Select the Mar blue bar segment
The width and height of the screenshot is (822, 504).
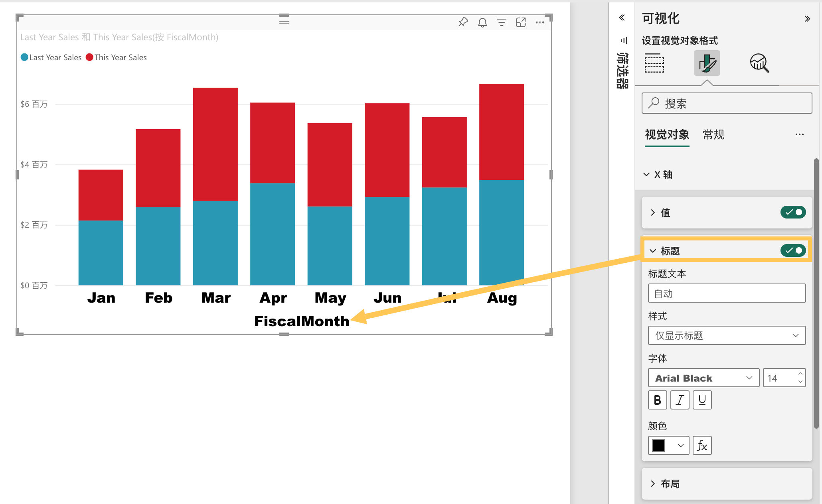(x=215, y=243)
